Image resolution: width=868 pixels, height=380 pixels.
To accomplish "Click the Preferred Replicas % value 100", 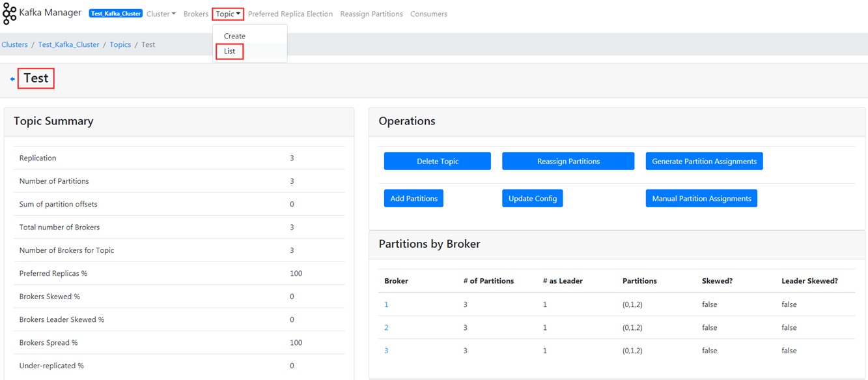I will 296,274.
